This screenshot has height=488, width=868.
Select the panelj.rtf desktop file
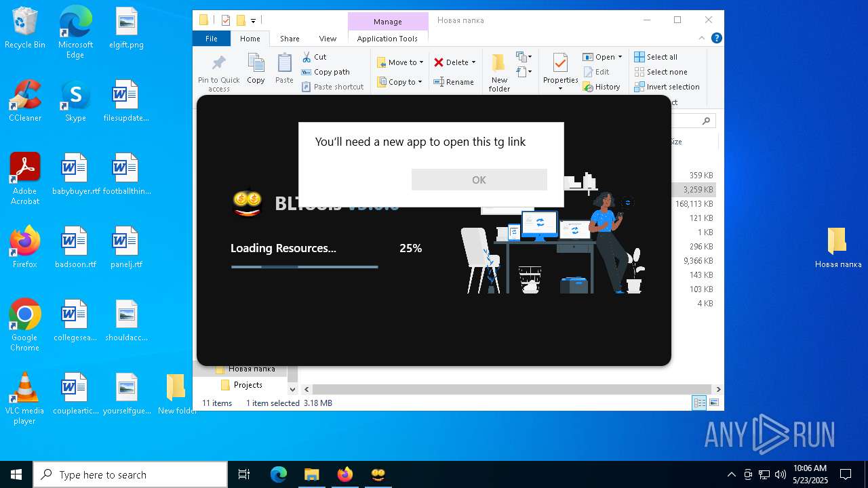click(x=125, y=247)
